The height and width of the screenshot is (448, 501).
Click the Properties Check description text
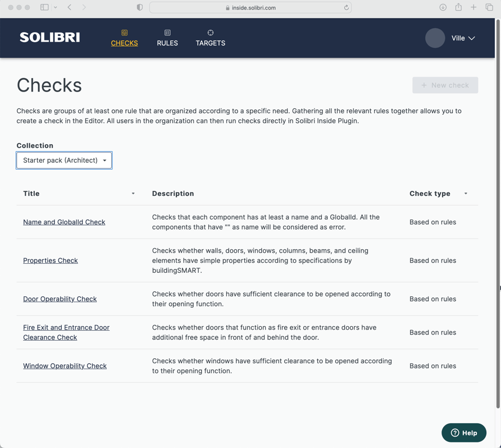click(x=260, y=260)
